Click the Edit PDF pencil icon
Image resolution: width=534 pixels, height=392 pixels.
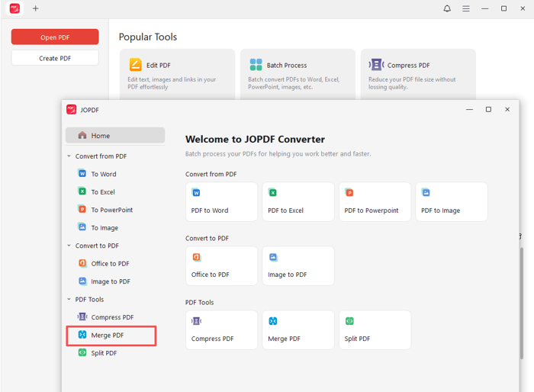coord(135,65)
